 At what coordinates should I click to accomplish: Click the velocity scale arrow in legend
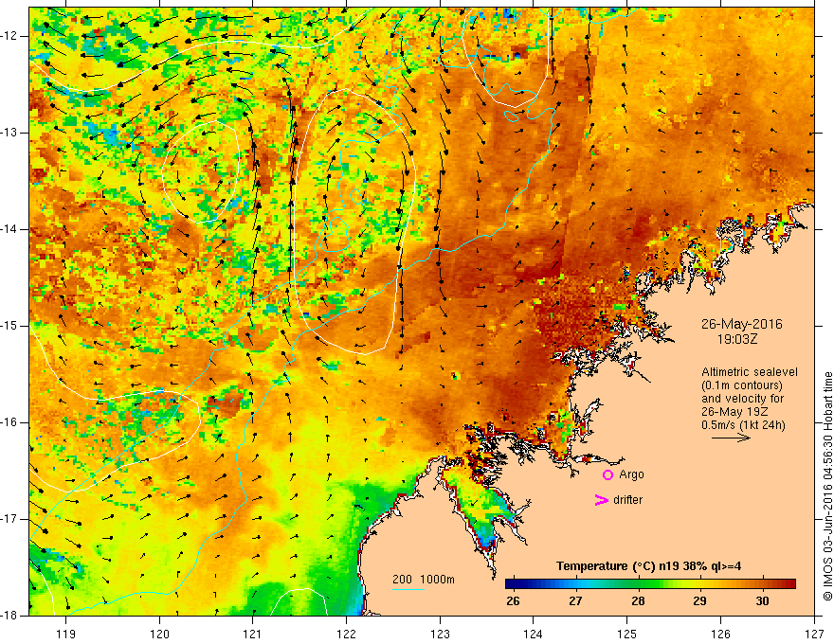731,438
